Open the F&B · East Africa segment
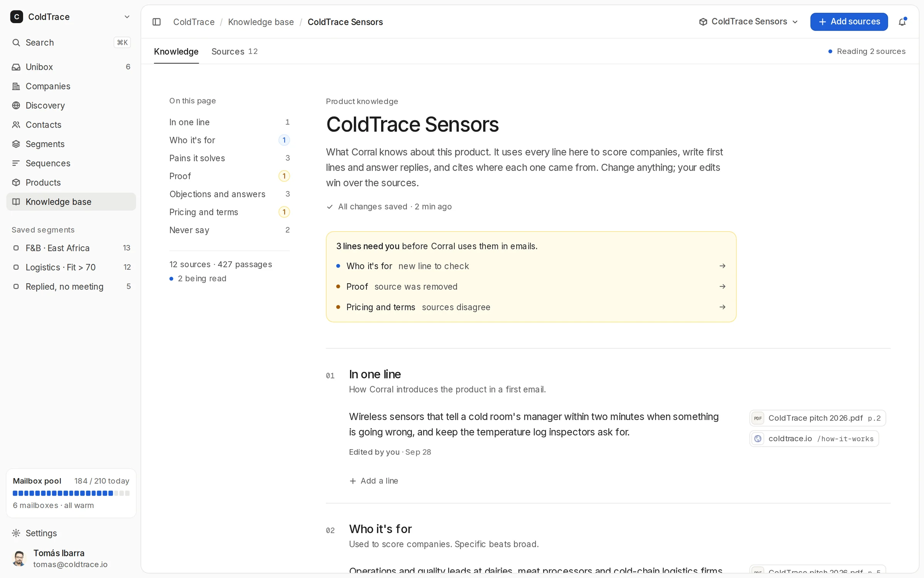The height and width of the screenshot is (578, 924). pos(71,248)
